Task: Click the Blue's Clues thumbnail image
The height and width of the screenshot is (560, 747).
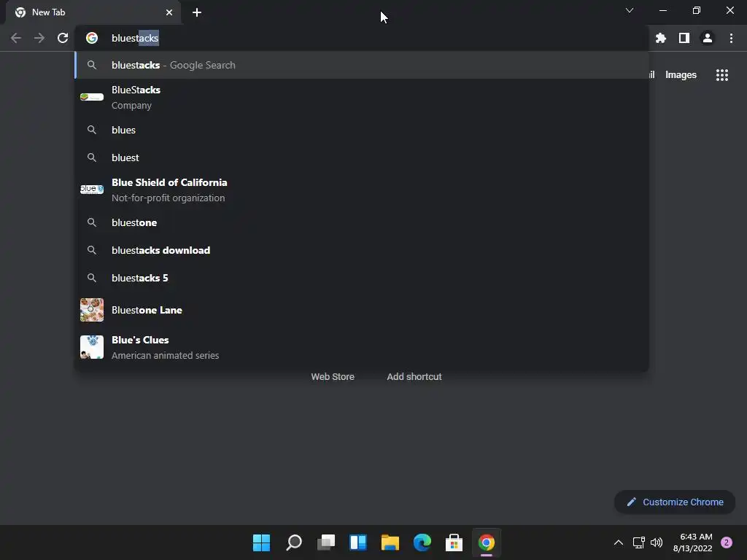Action: click(92, 347)
